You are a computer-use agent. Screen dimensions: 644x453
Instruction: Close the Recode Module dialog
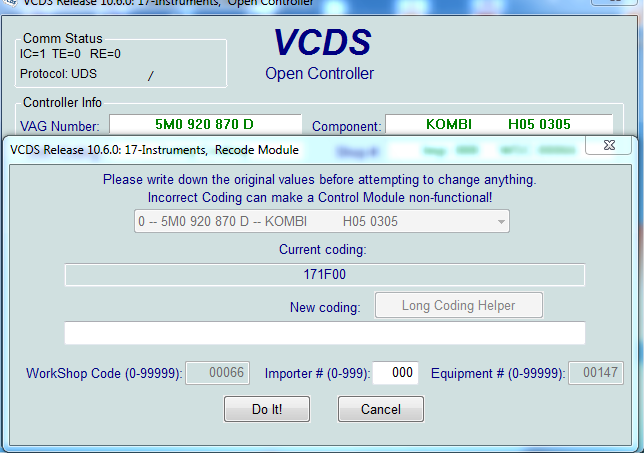pyautogui.click(x=609, y=145)
